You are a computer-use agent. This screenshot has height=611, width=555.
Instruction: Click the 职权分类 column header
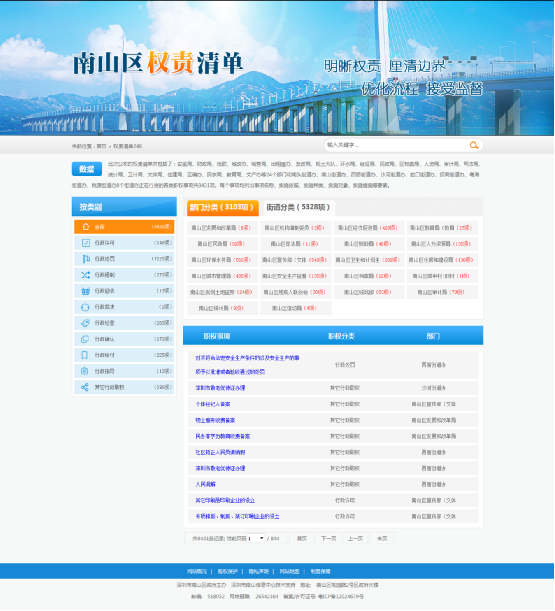pyautogui.click(x=341, y=336)
